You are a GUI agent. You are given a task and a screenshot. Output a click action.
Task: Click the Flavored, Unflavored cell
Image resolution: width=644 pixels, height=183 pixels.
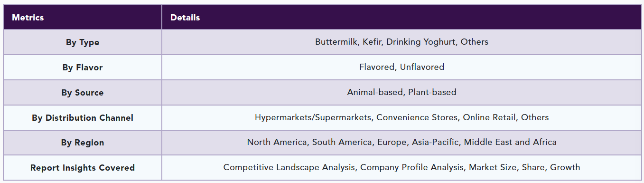[x=401, y=67]
